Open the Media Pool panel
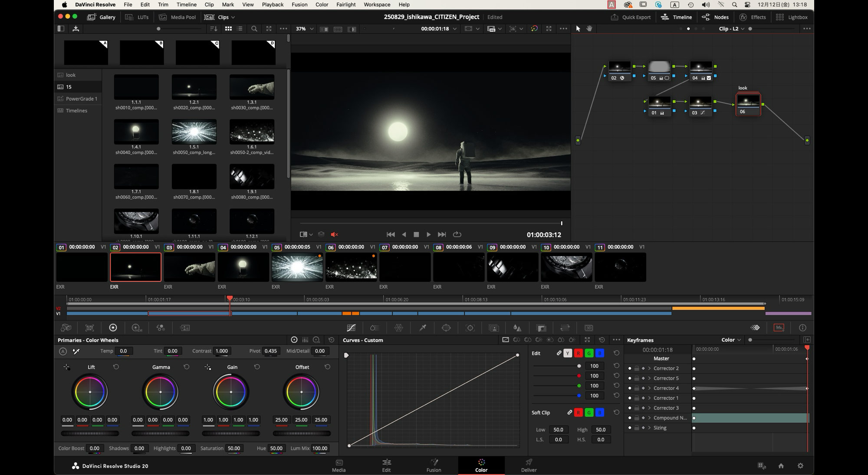The width and height of the screenshot is (868, 475). (177, 17)
